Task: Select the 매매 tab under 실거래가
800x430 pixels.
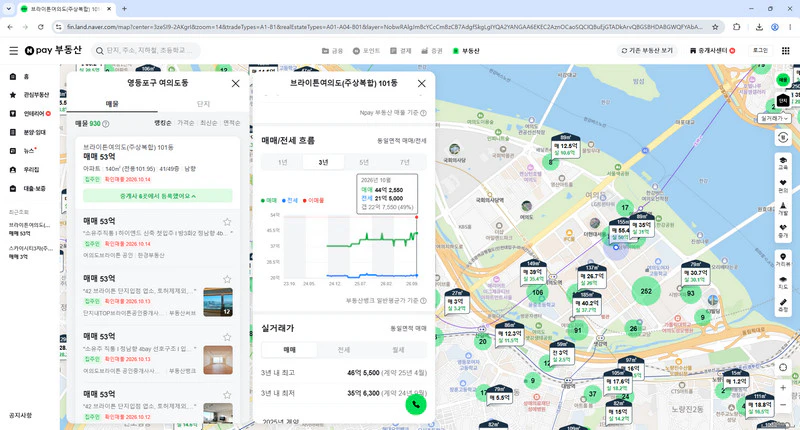Action: pyautogui.click(x=289, y=350)
